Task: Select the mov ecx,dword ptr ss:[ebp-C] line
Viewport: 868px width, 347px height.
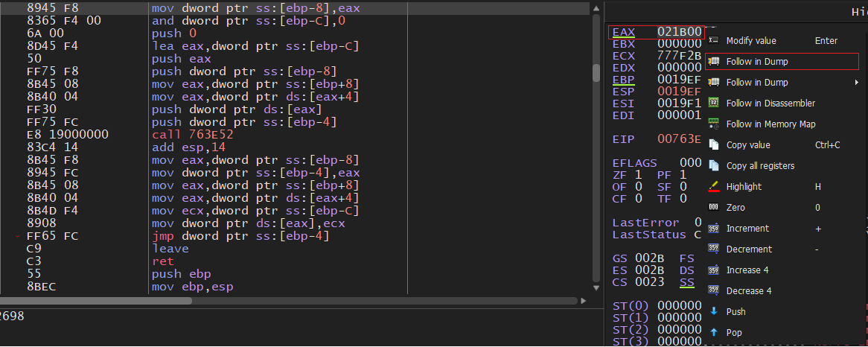Action: pyautogui.click(x=256, y=211)
